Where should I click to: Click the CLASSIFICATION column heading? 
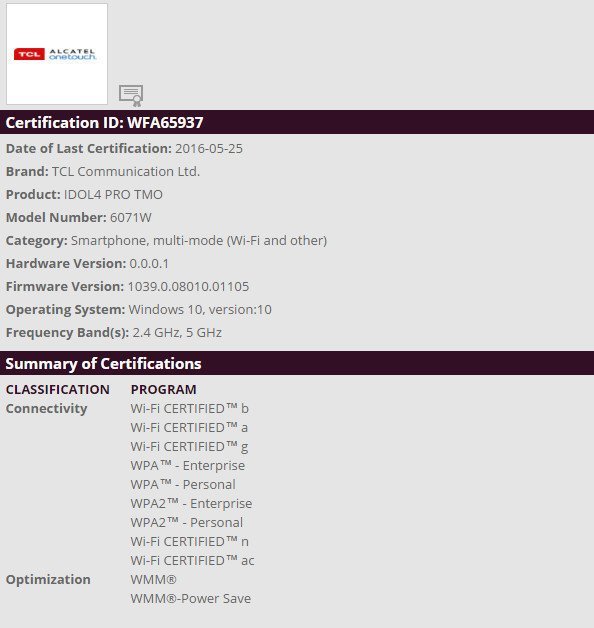(x=58, y=389)
